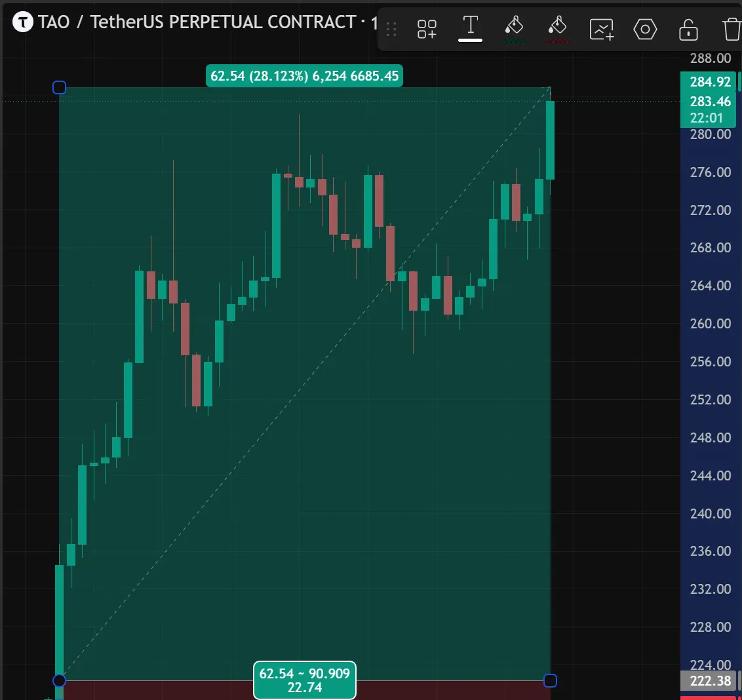Click the 62.54 (28.123%) profit label

coord(304,76)
